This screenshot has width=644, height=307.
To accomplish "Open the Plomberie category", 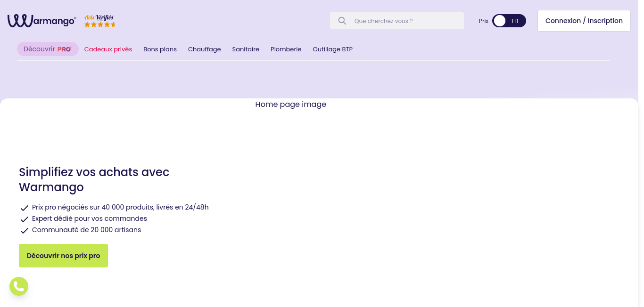I will [x=286, y=49].
